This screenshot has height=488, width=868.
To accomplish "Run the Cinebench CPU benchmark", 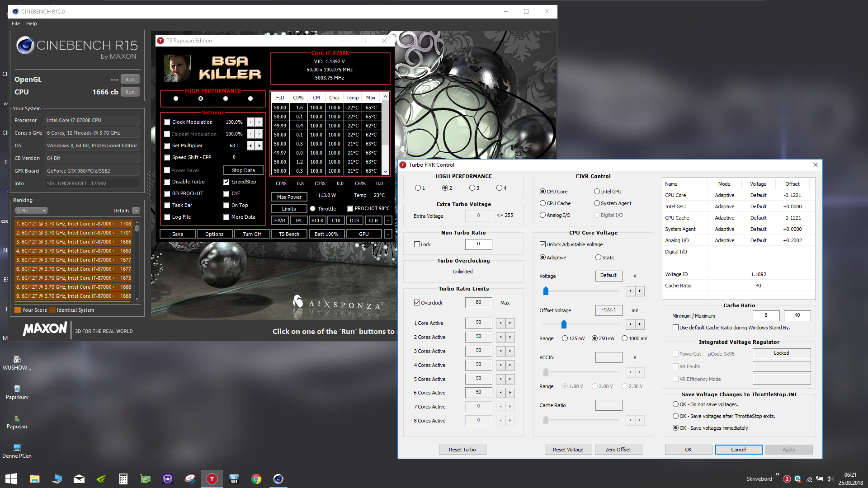I will coord(130,92).
